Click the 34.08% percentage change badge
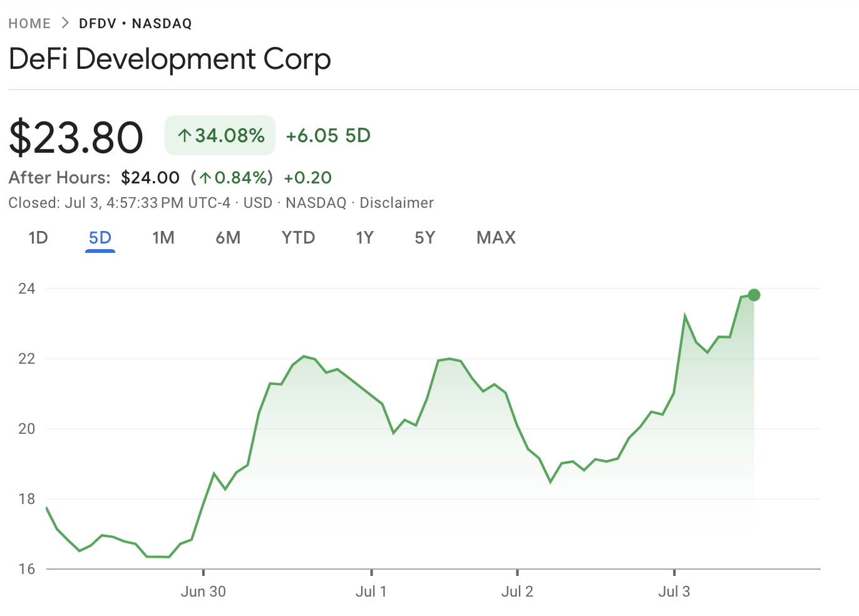This screenshot has height=616, width=859. point(219,135)
